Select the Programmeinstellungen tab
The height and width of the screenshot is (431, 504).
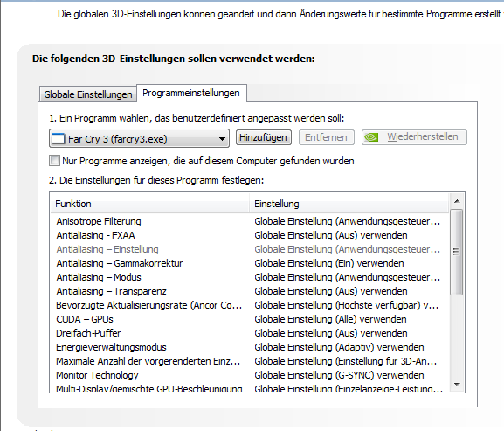pyautogui.click(x=191, y=93)
